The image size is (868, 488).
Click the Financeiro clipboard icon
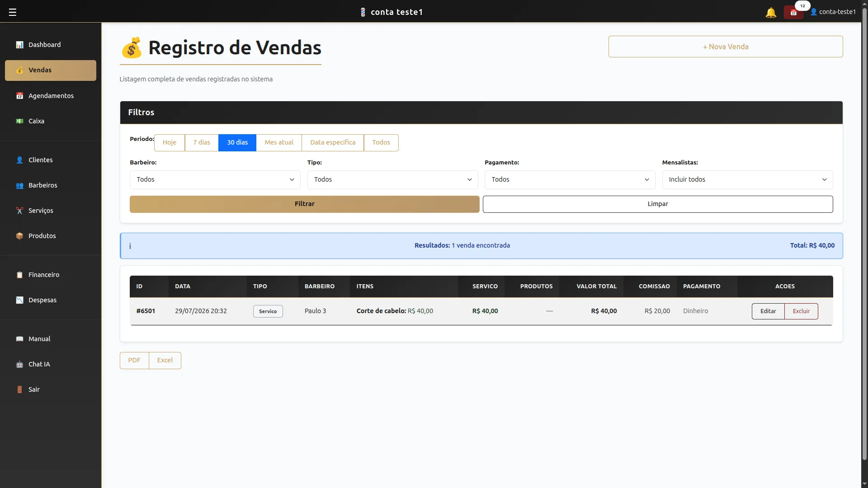(19, 275)
